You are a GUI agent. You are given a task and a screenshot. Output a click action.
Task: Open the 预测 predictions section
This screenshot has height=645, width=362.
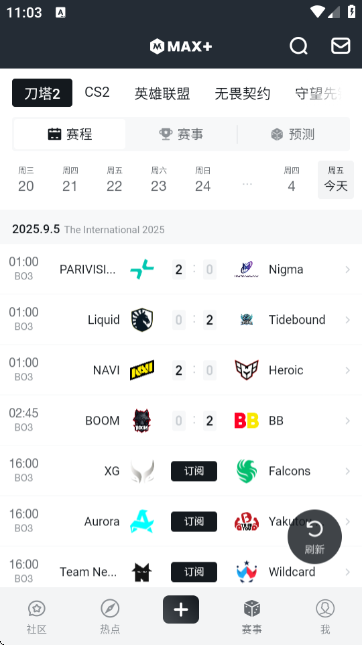coord(293,134)
